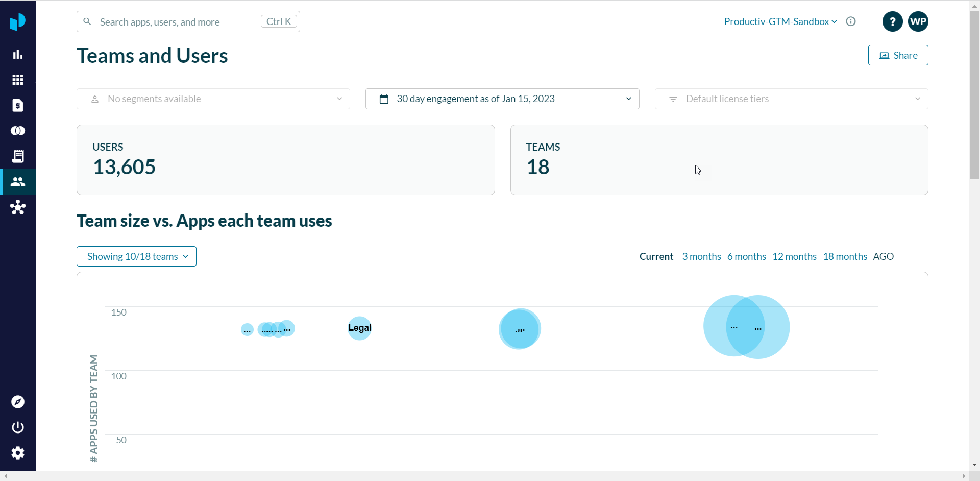Open the integrations hub icon in sidebar
The height and width of the screenshot is (481, 980).
(x=18, y=207)
